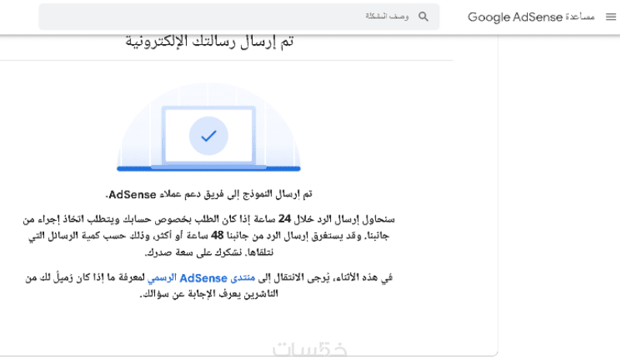Click the paragraph mentioning 24 hours reply
The width and height of the screenshot is (620, 364).
(x=208, y=235)
